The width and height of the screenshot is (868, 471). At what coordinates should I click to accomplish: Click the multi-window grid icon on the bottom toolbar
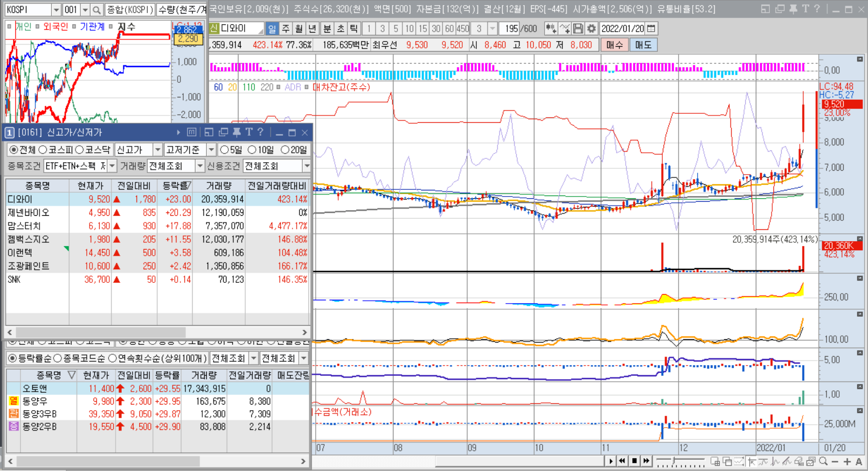point(715,461)
